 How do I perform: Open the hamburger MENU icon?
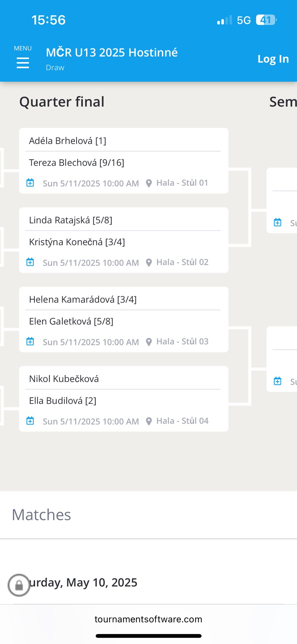coord(23,62)
